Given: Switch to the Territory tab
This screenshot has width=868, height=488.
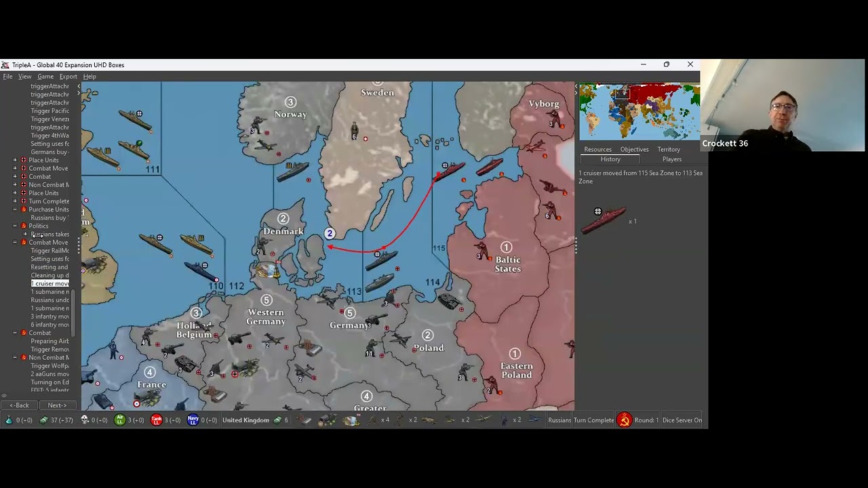Looking at the screenshot, I should [x=669, y=149].
